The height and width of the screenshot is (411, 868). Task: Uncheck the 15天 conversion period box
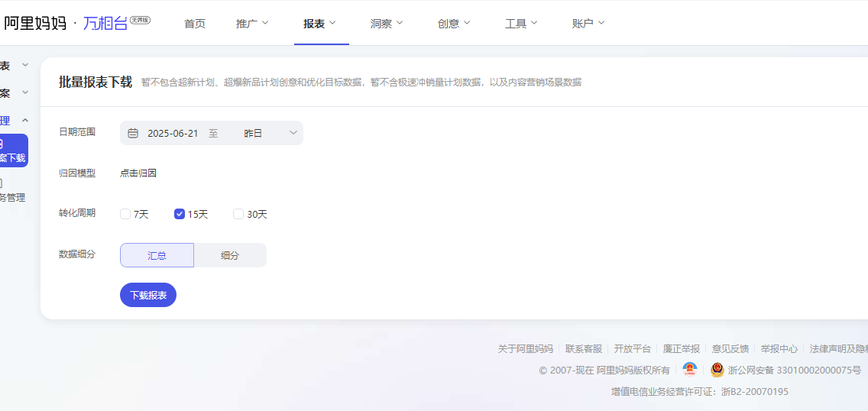click(x=180, y=214)
